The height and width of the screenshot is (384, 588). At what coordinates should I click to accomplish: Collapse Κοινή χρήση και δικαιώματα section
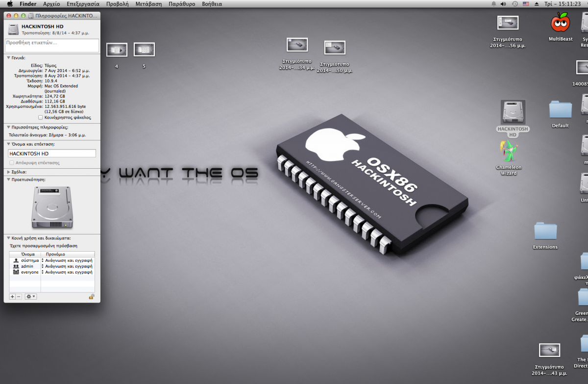[8, 238]
